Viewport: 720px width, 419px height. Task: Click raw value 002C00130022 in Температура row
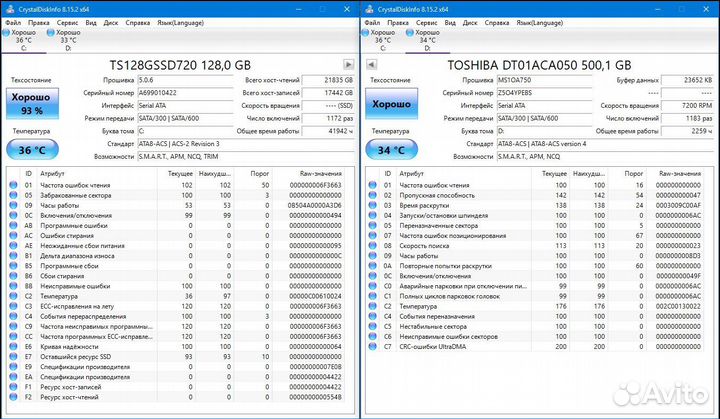tap(678, 306)
